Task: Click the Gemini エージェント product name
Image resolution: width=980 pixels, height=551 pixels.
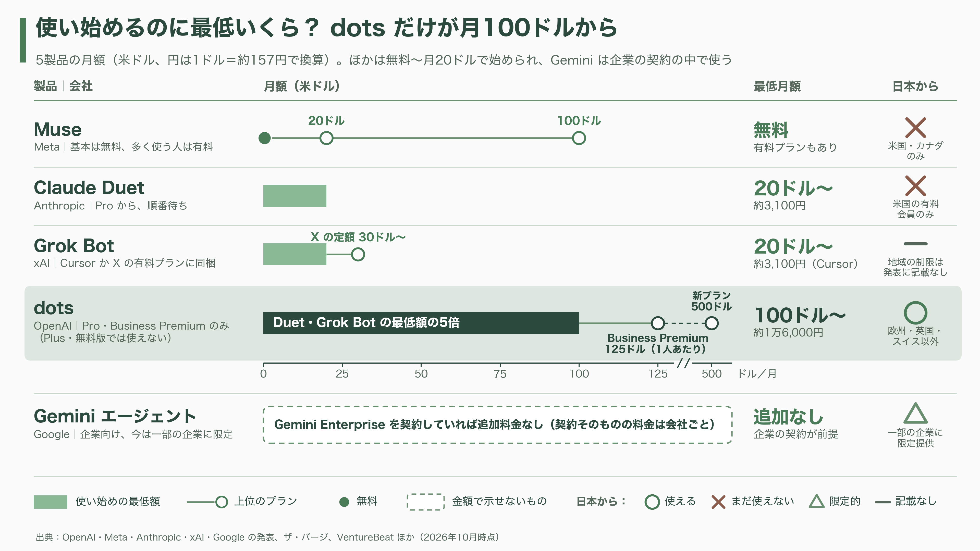Action: coord(115,416)
